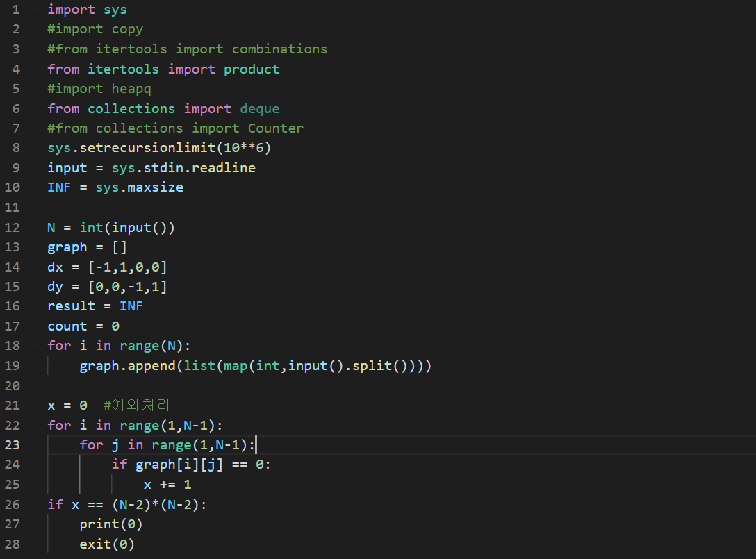Collapse the fold arrow beside line 22
The height and width of the screenshot is (559, 756).
pos(36,425)
